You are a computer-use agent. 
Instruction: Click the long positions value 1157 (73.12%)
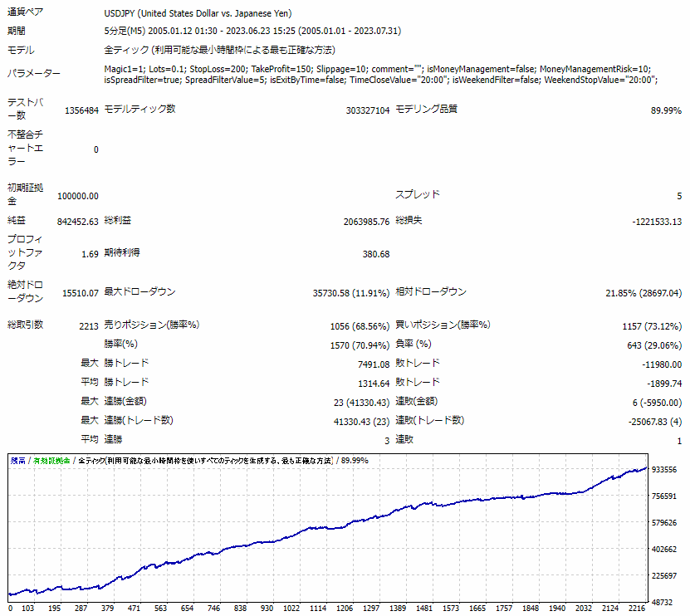coord(652,326)
